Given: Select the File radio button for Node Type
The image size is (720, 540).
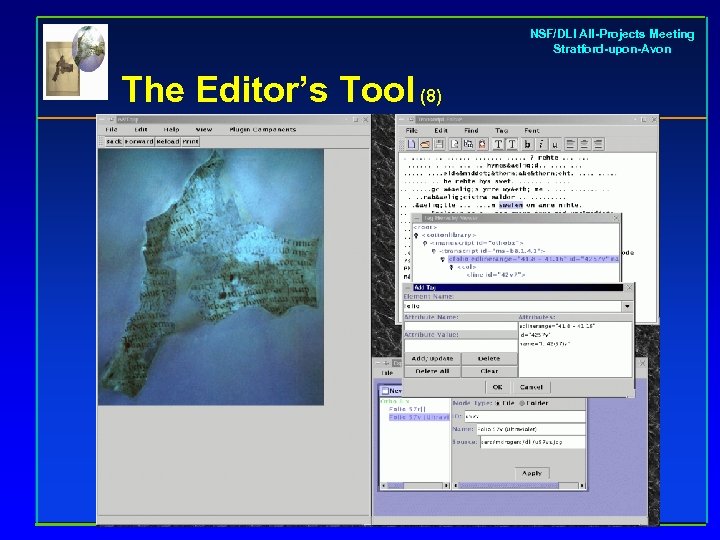Looking at the screenshot, I should click(497, 403).
